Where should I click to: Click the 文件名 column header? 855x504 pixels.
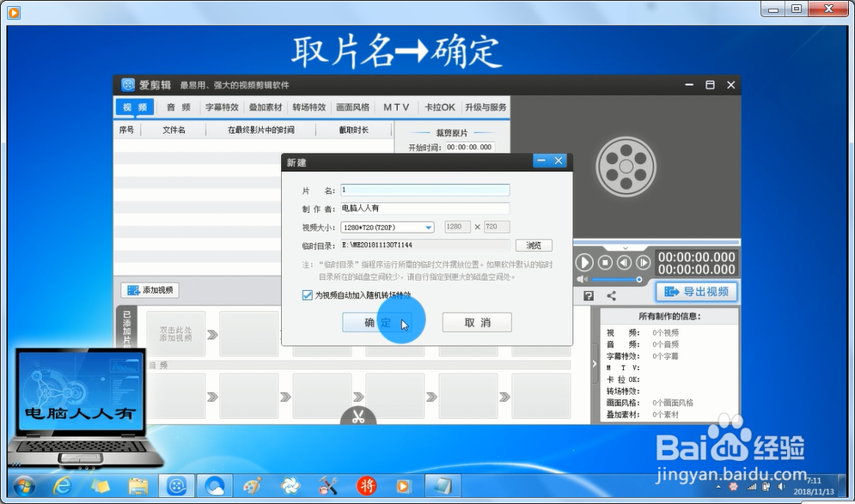174,130
